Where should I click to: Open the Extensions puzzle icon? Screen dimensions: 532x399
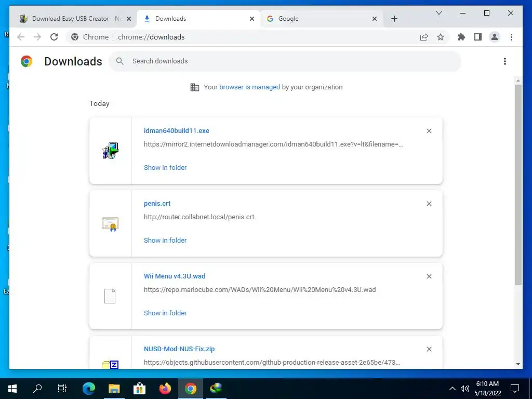pos(461,37)
